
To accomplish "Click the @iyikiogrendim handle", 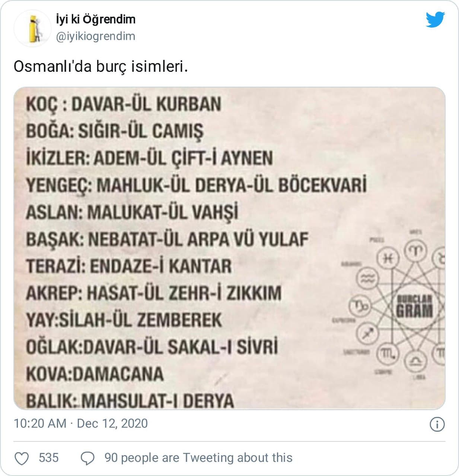I will point(95,36).
